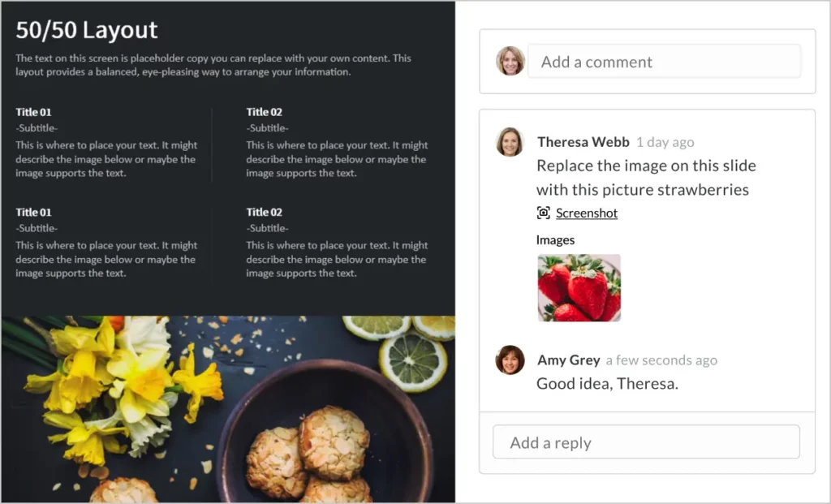831x504 pixels.
Task: Click Theresa Webb's avatar in the thread
Action: click(510, 142)
